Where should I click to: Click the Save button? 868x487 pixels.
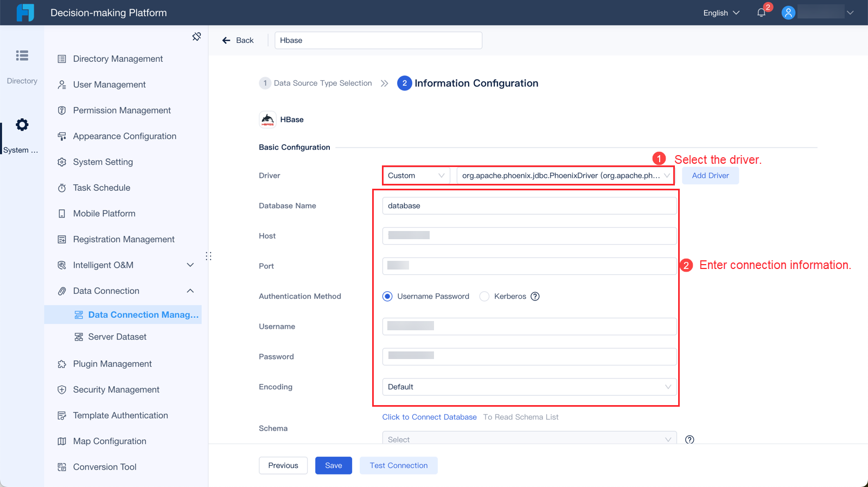point(334,465)
